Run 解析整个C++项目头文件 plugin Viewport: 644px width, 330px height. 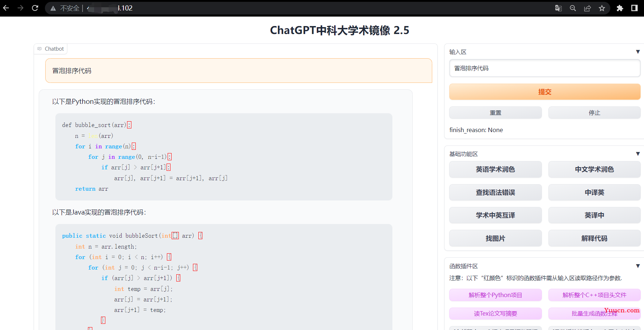coord(594,295)
